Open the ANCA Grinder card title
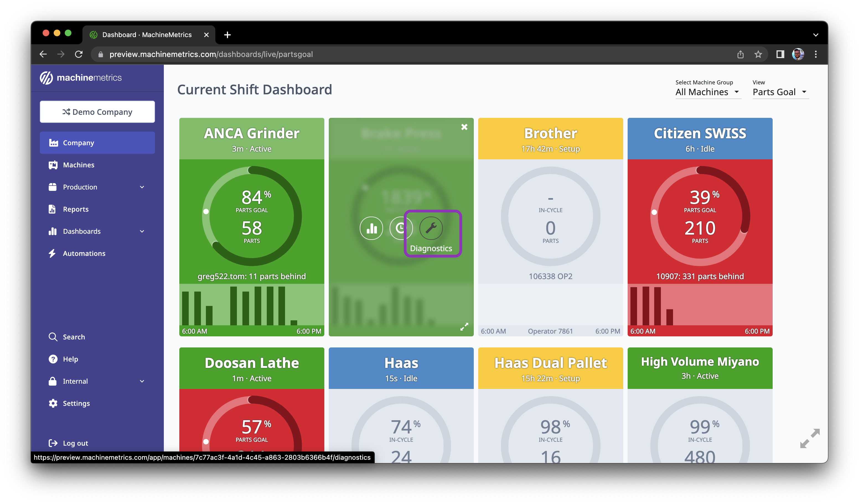 252,134
